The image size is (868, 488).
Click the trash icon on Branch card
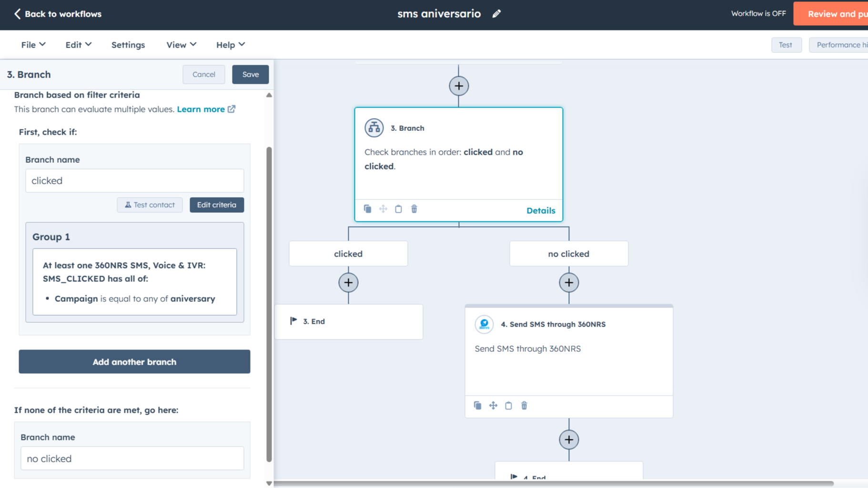[414, 209]
